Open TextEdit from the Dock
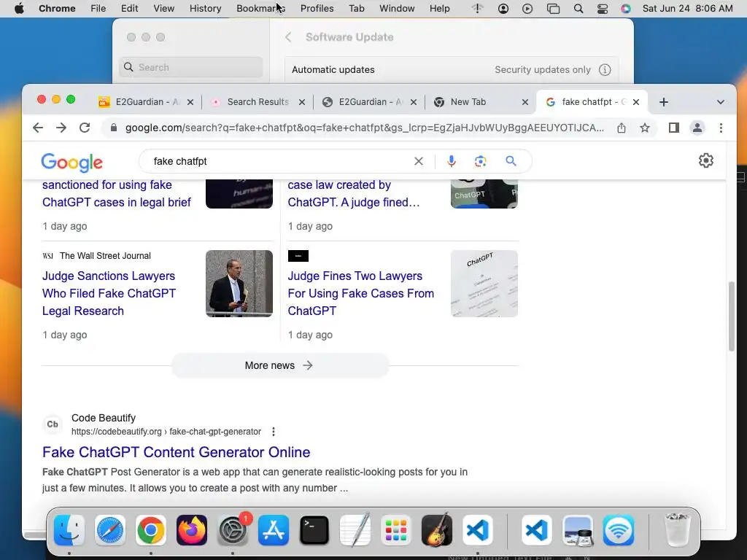Screen dimensions: 747x560 tap(355, 530)
